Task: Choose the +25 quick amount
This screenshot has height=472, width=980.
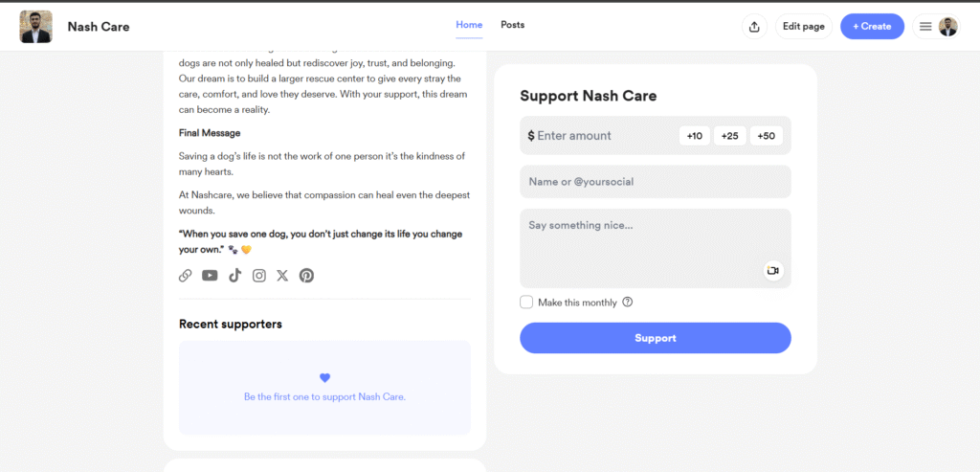Action: (730, 136)
